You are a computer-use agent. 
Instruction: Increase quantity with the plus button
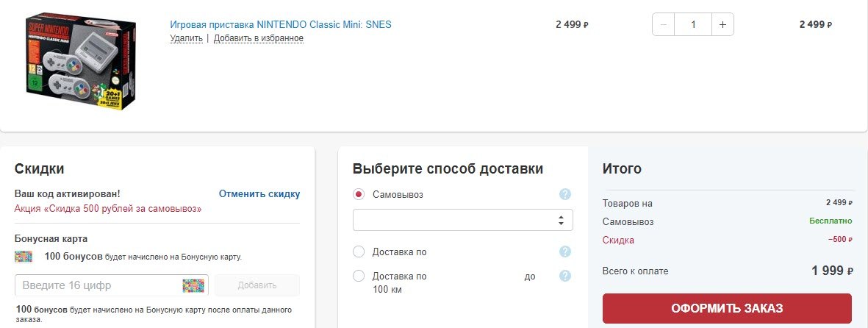pos(722,24)
